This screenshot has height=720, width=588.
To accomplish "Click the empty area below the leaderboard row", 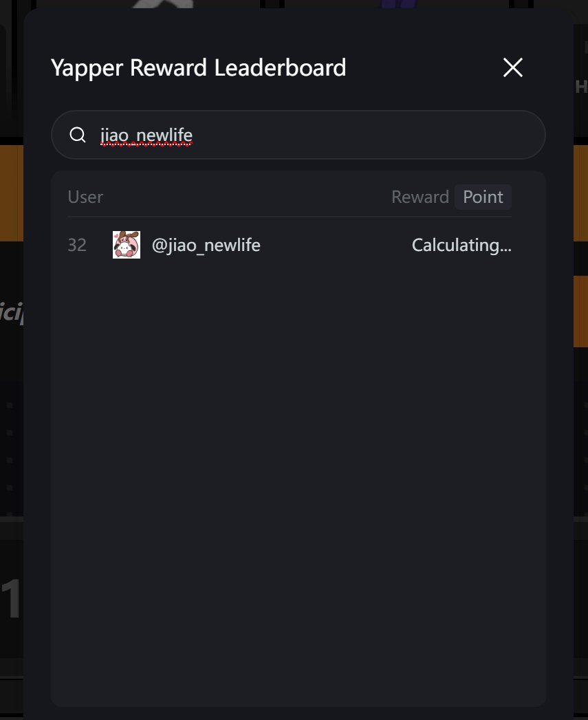I will coord(298,447).
